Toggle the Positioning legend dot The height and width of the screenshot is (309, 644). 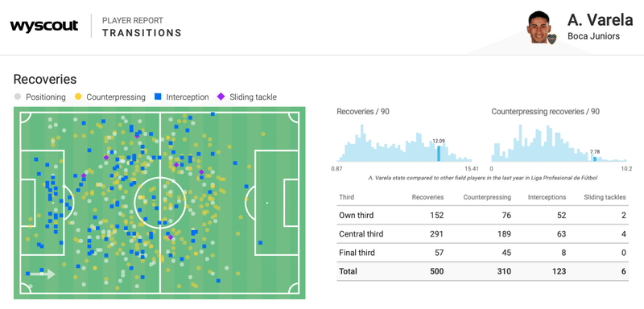(17, 97)
